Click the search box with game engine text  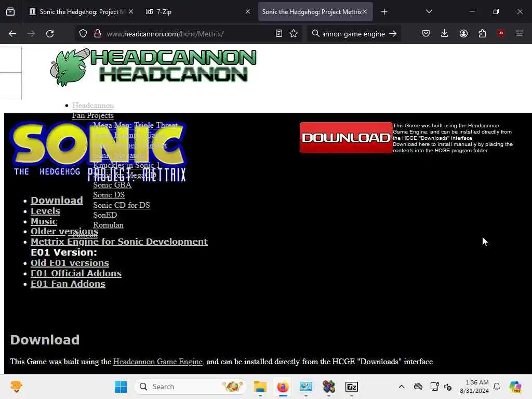[353, 34]
